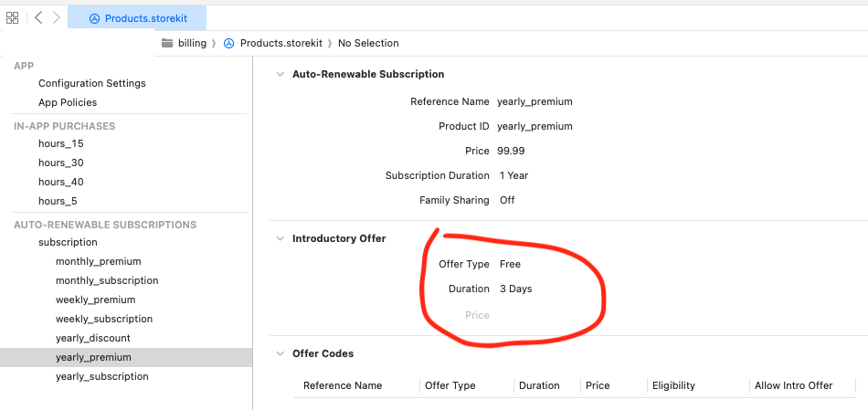
Task: Open App Policies in sidebar
Action: coord(68,102)
